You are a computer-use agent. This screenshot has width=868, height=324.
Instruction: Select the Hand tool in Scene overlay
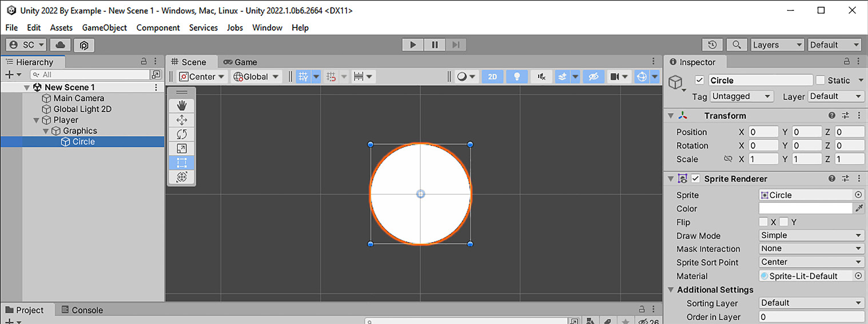tap(182, 106)
